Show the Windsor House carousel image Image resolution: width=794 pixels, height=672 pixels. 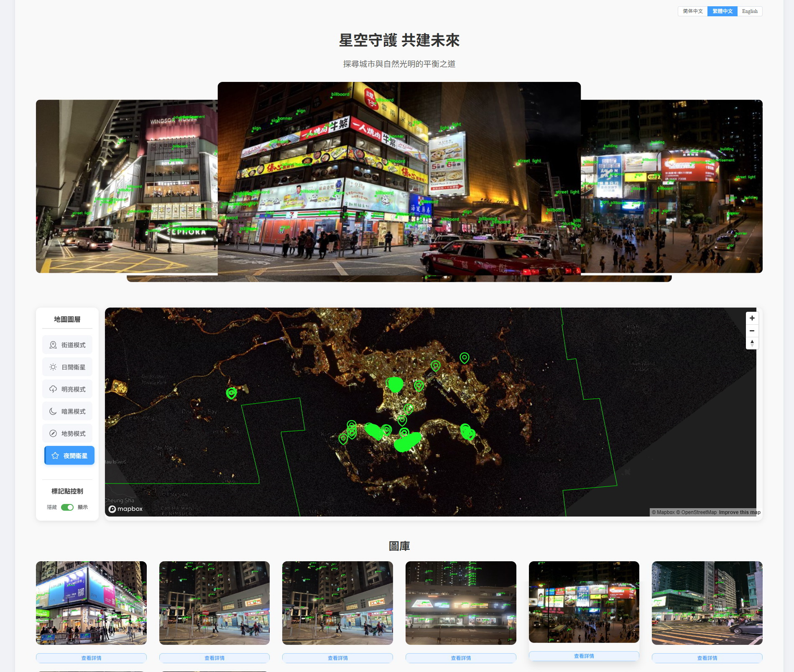click(x=127, y=186)
